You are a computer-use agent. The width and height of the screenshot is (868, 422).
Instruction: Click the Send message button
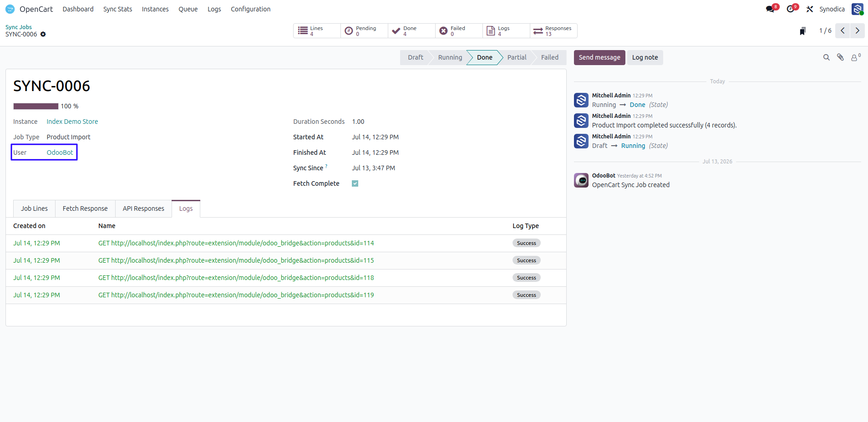click(599, 57)
